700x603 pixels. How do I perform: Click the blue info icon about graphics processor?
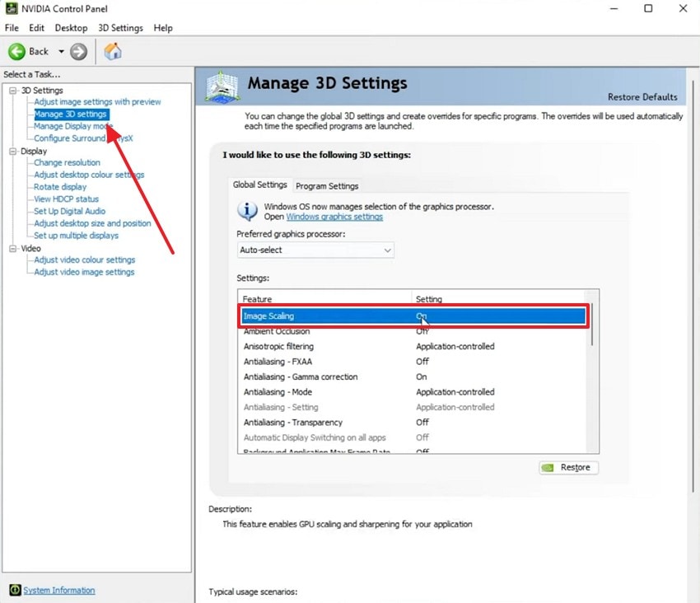(x=247, y=211)
